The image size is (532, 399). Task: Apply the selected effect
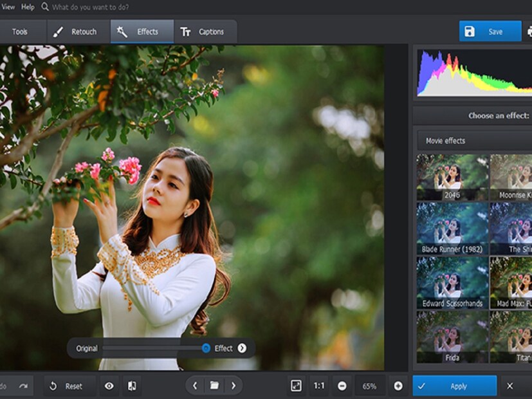pos(454,386)
